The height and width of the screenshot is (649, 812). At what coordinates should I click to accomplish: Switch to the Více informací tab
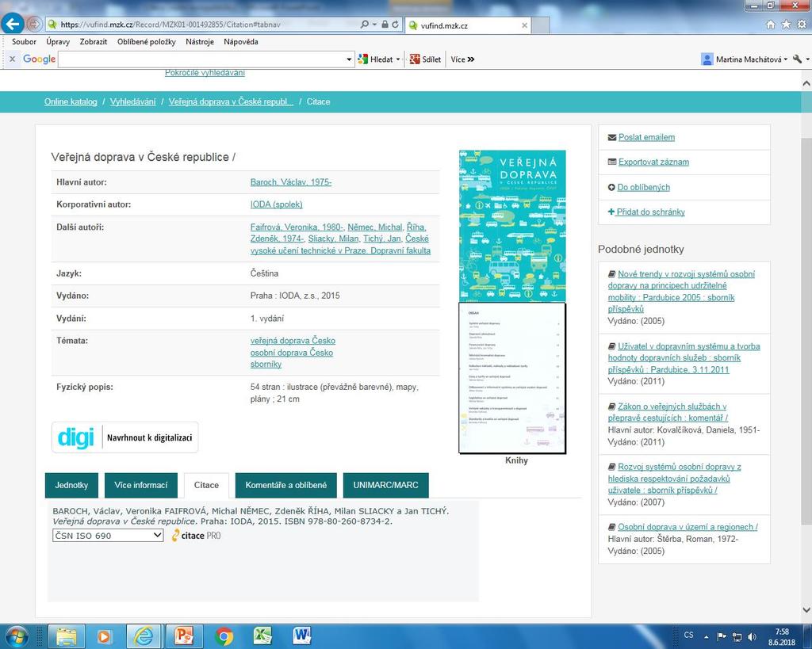(x=141, y=485)
